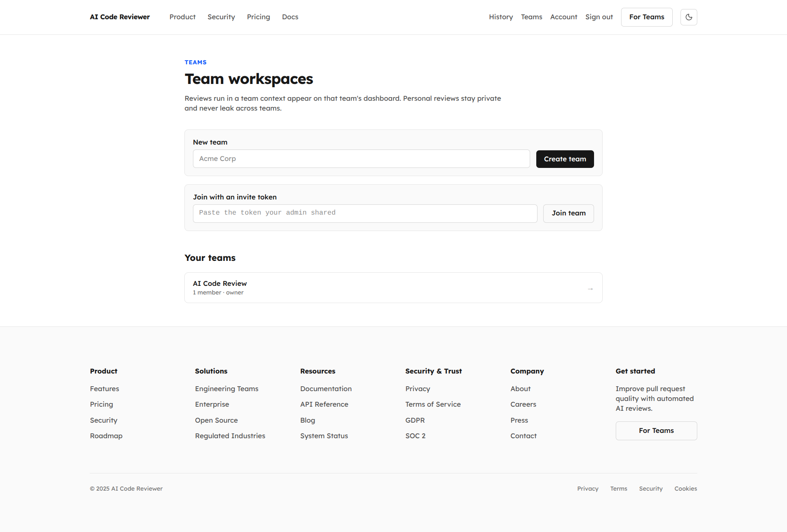Open GDPR footer link
The width and height of the screenshot is (787, 532).
click(415, 420)
